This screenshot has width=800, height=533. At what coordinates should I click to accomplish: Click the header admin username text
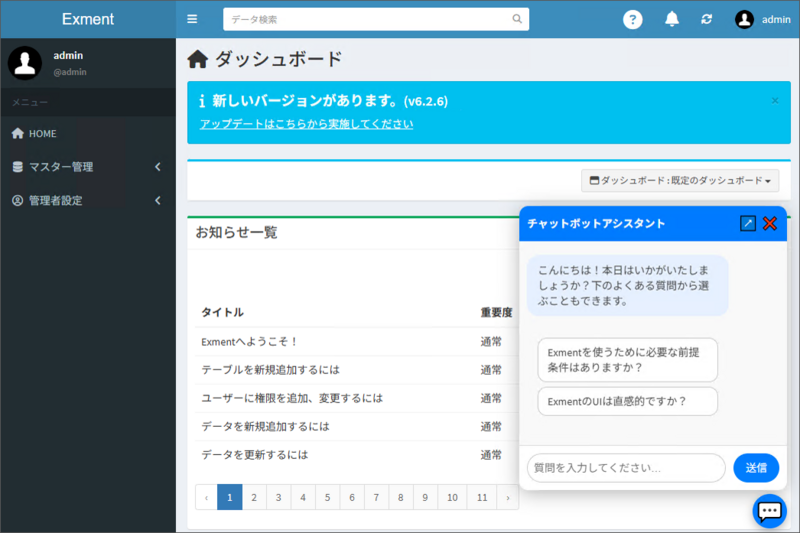pyautogui.click(x=776, y=19)
